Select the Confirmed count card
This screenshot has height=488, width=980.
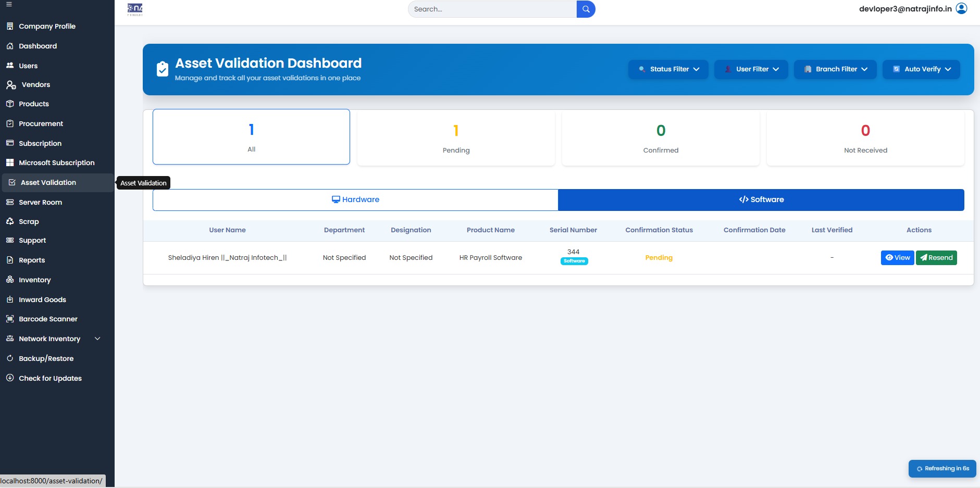click(x=661, y=138)
